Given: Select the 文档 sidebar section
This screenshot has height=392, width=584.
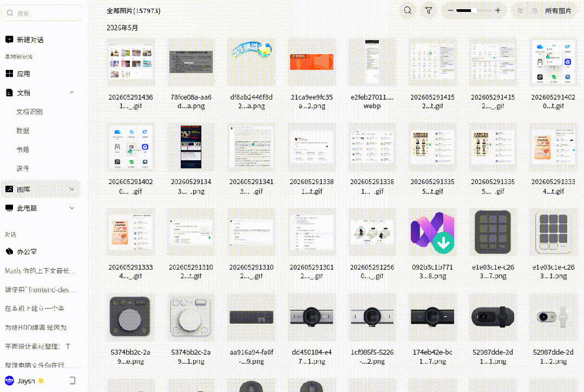Looking at the screenshot, I should [18, 93].
